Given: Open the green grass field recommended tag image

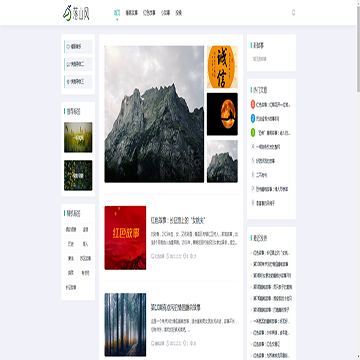Looking at the screenshot, I should pos(78,137).
